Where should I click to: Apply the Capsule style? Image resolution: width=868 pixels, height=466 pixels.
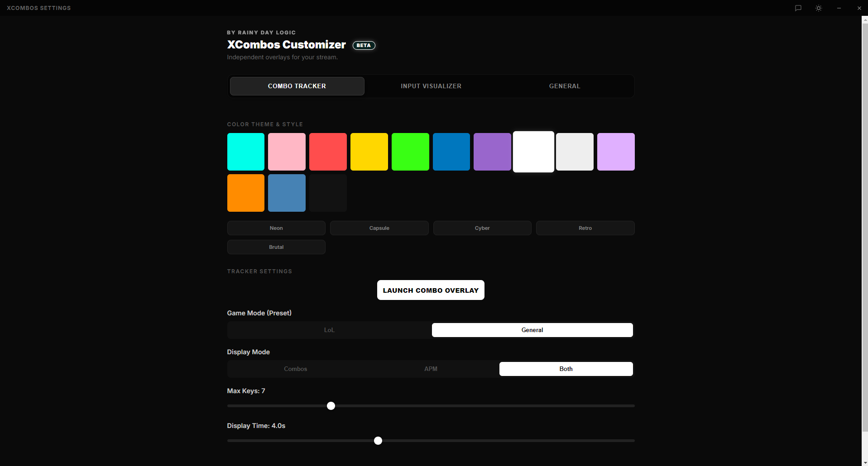[x=379, y=228]
